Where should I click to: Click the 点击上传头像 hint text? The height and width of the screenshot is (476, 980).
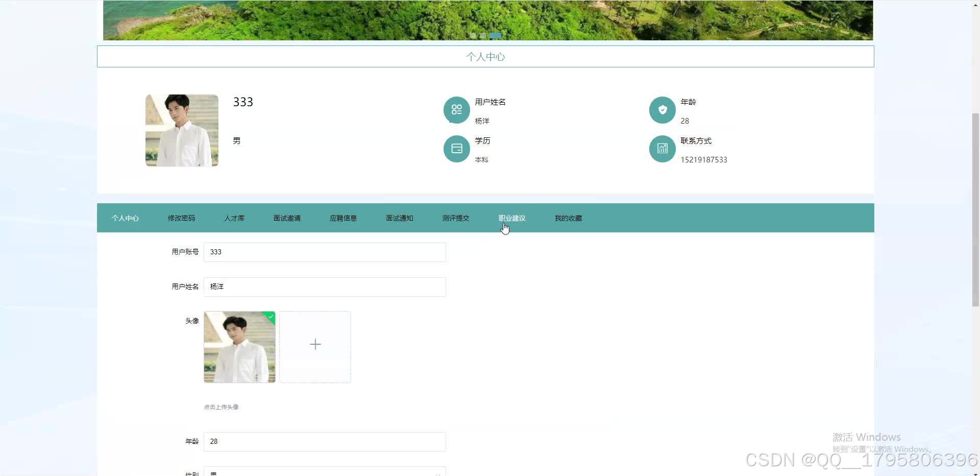[221, 407]
